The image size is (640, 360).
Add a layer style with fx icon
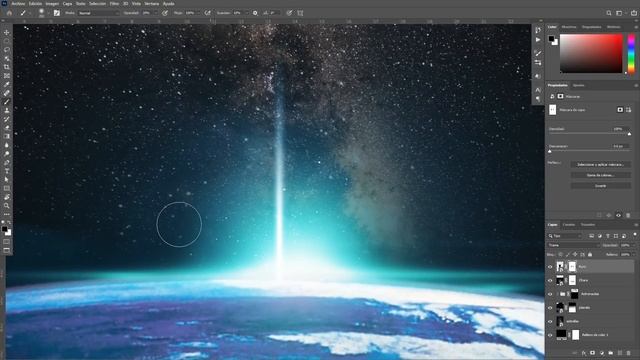584,353
